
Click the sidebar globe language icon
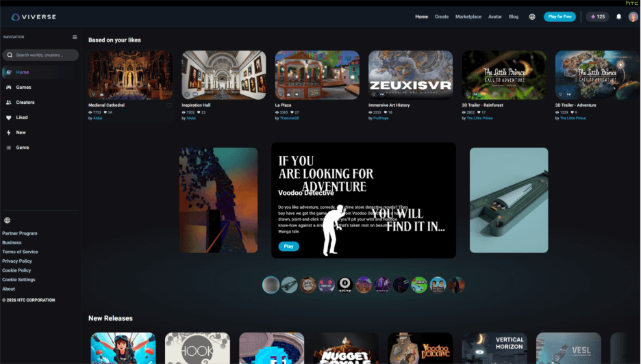(8, 220)
